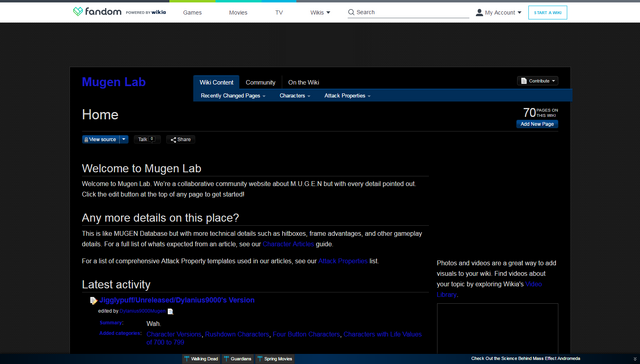This screenshot has height=364, width=640.
Task: Click the search magnifier icon
Action: pos(351,13)
